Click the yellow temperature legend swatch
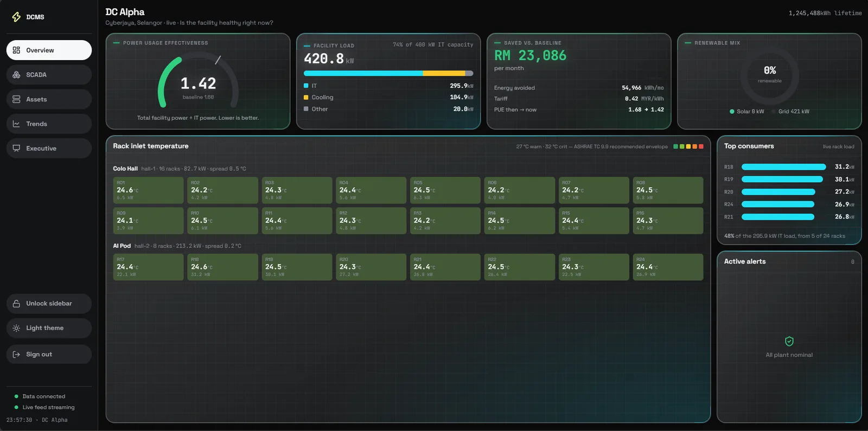868x431 pixels. [688, 146]
